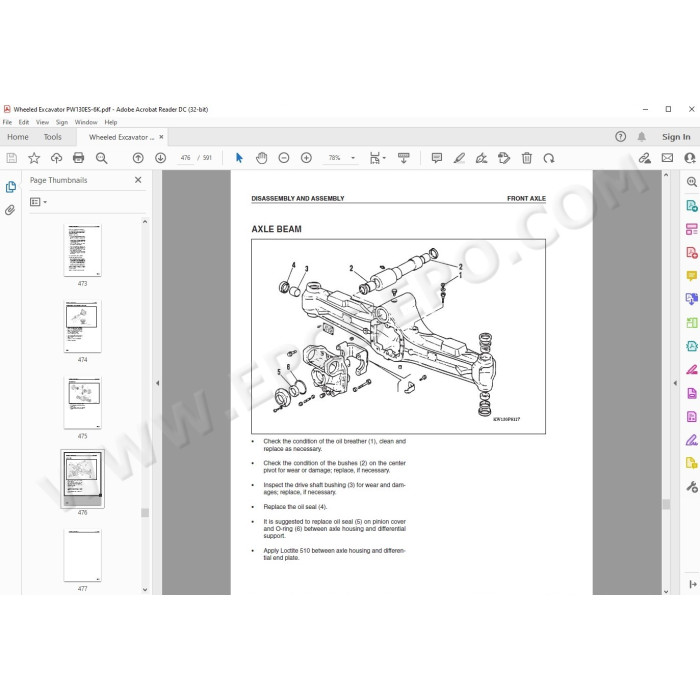Viewport: 700px width, 700px height.
Task: Open the Window menu
Action: pyautogui.click(x=86, y=122)
